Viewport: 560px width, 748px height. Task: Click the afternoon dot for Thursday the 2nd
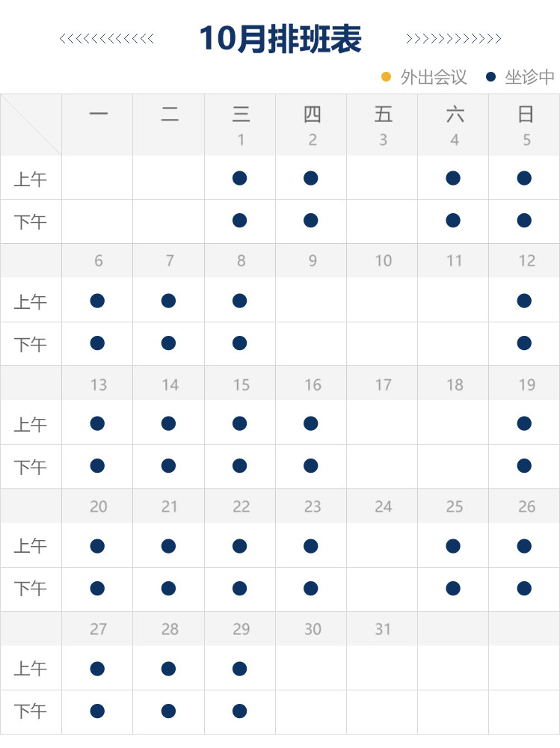coord(311,220)
